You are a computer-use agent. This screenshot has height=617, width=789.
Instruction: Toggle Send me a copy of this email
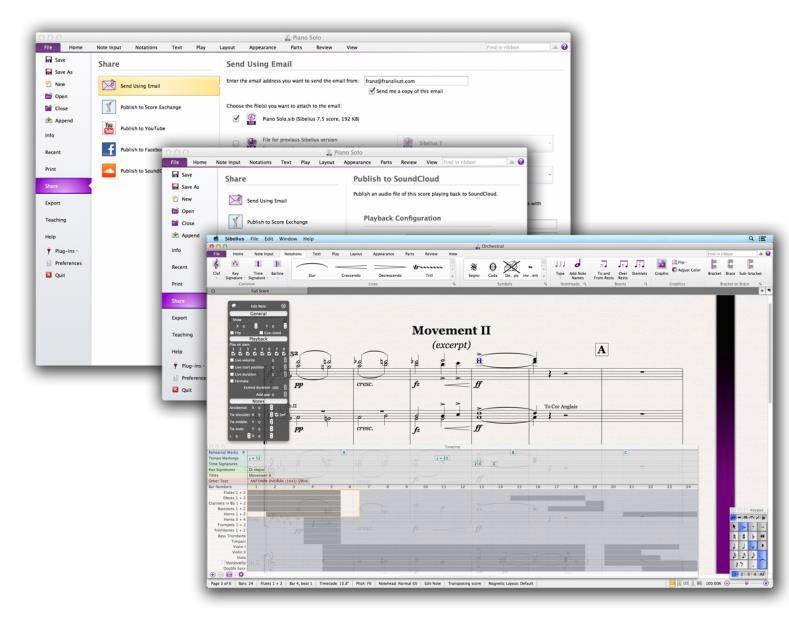pos(372,91)
